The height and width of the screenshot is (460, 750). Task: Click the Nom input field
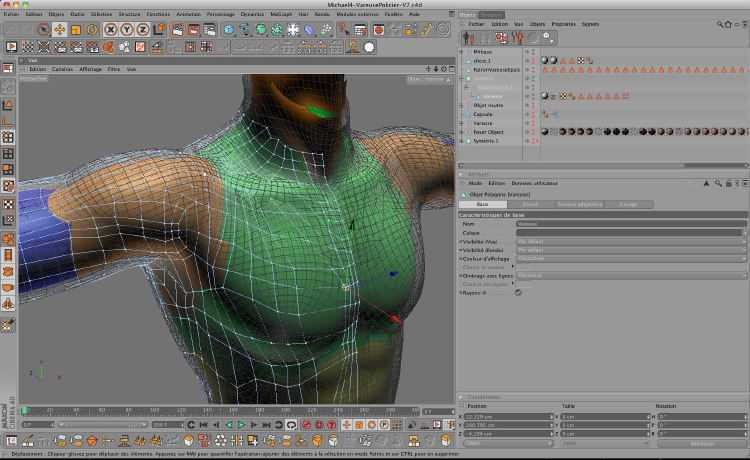coord(631,224)
